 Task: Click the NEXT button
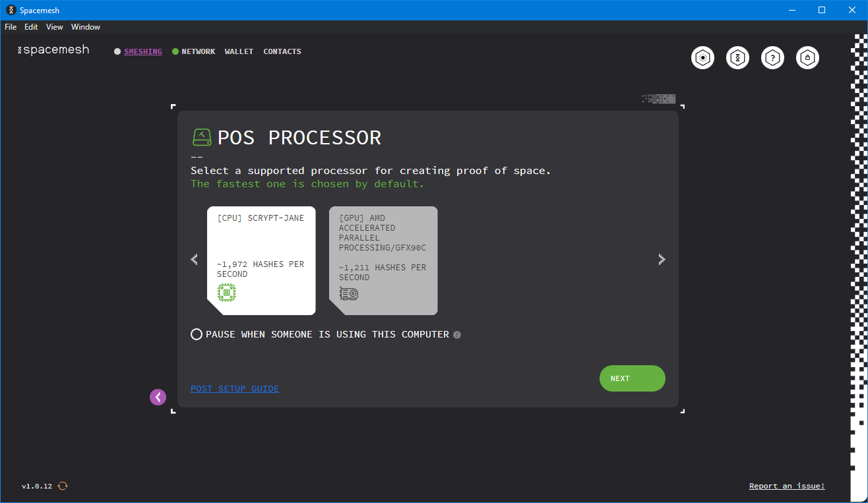pos(633,378)
